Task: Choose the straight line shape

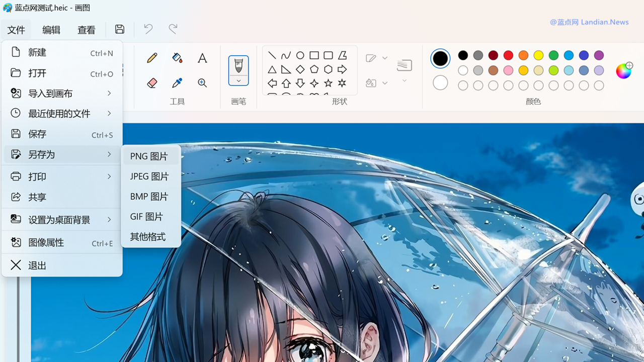Action: [x=272, y=55]
